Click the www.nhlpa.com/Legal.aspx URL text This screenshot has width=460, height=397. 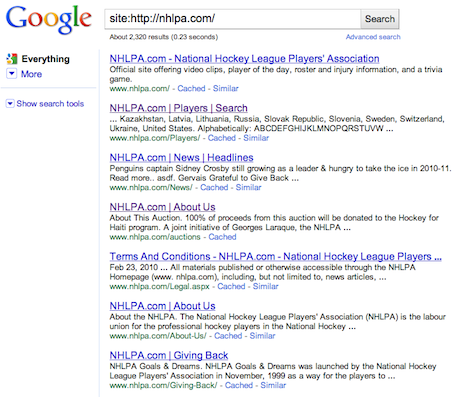point(159,286)
